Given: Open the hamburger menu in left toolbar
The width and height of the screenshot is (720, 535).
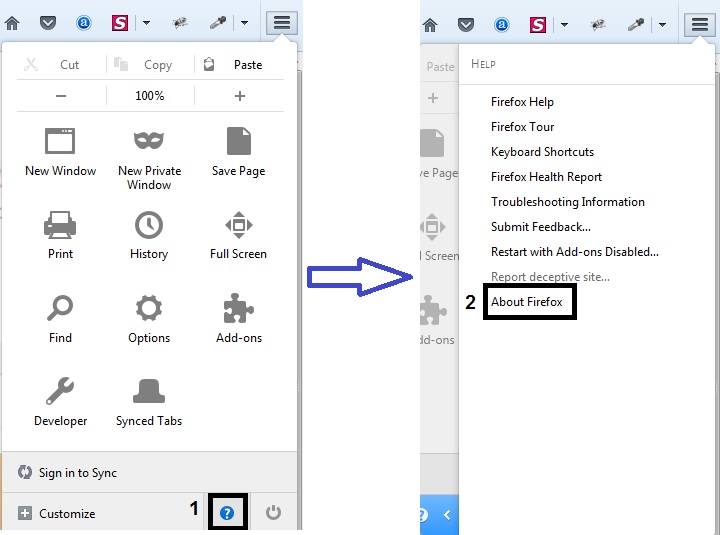Looking at the screenshot, I should pyautogui.click(x=282, y=23).
